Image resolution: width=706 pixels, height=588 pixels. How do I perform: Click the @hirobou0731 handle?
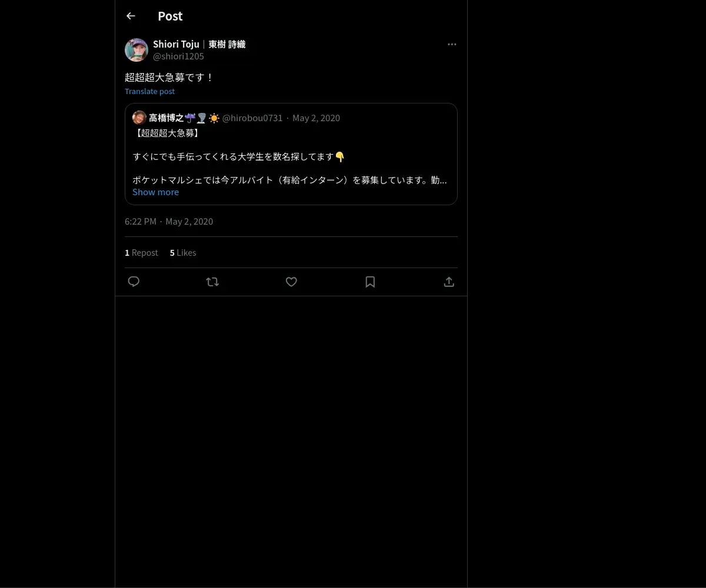[252, 118]
